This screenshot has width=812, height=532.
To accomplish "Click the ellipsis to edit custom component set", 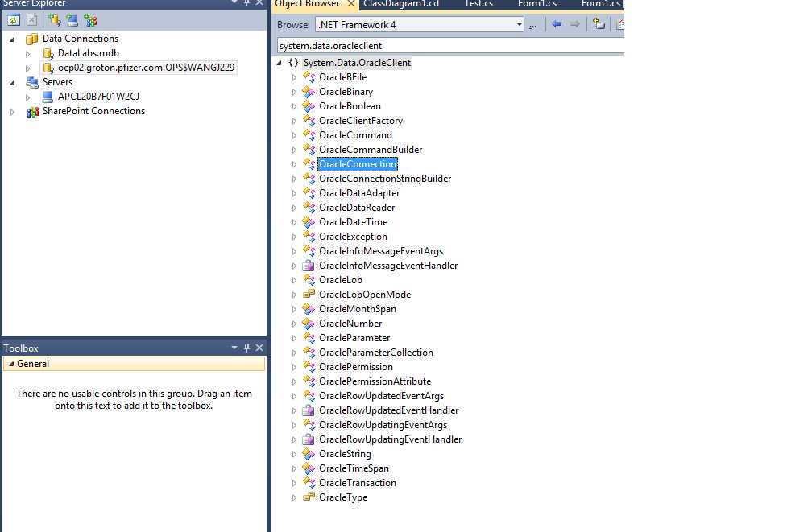I will pos(532,25).
